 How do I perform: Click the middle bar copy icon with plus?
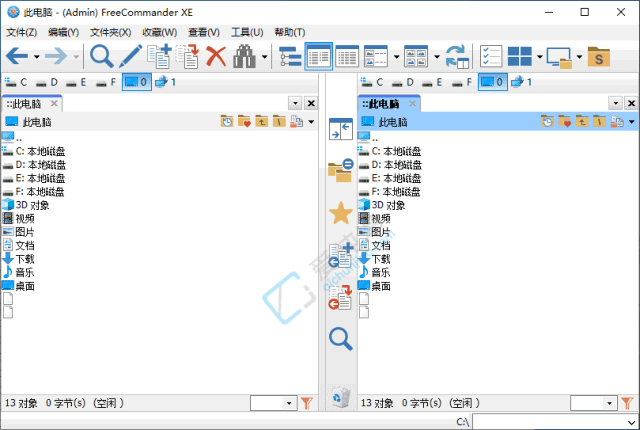340,255
